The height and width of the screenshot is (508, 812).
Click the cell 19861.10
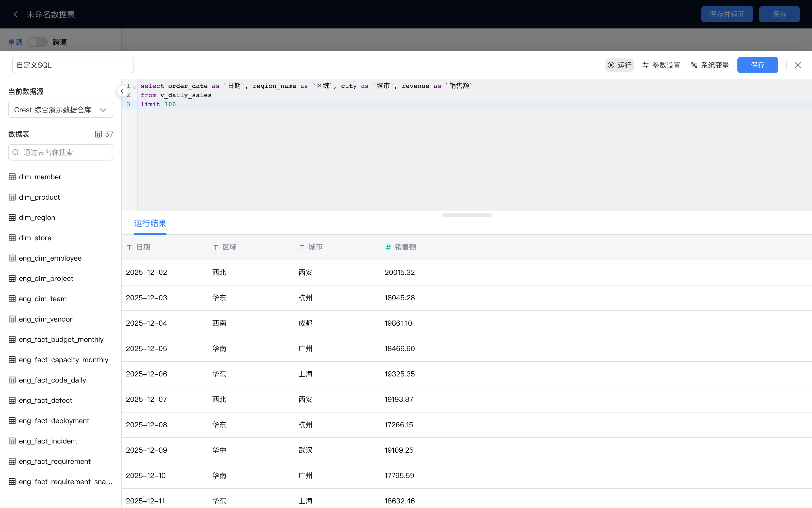click(398, 323)
